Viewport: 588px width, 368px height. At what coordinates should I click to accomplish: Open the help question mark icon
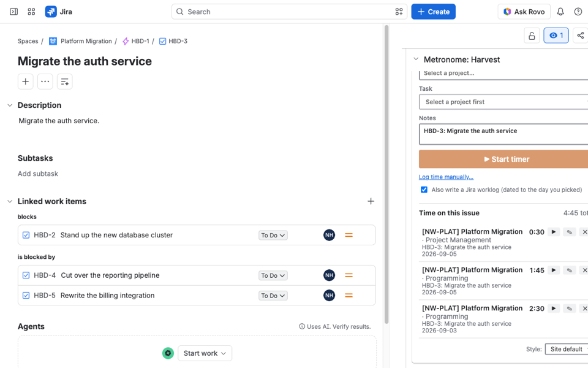coord(578,12)
